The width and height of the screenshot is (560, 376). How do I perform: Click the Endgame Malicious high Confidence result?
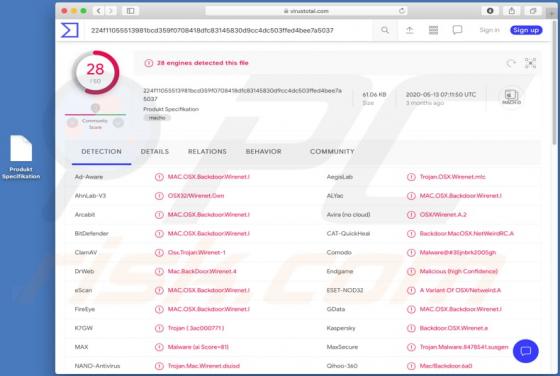pyautogui.click(x=459, y=271)
